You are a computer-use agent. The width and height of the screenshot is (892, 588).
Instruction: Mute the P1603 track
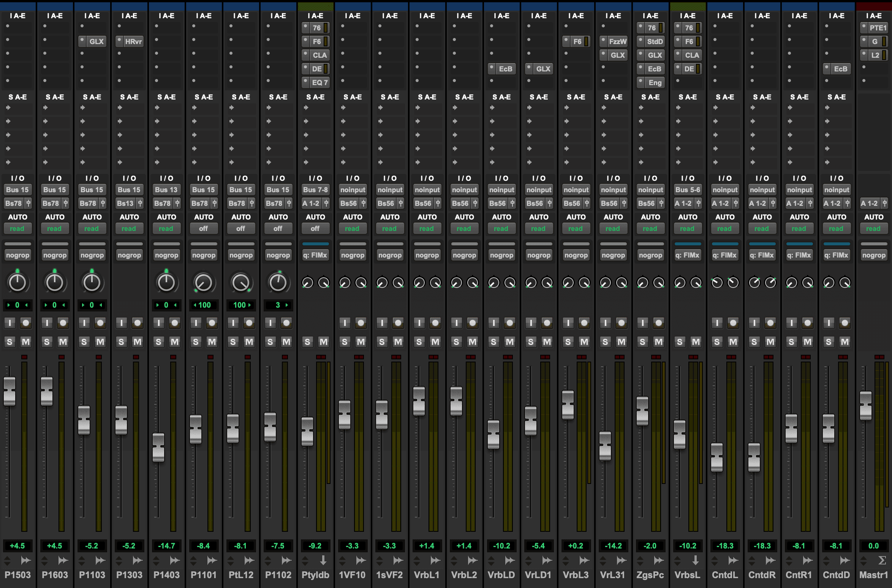(63, 342)
